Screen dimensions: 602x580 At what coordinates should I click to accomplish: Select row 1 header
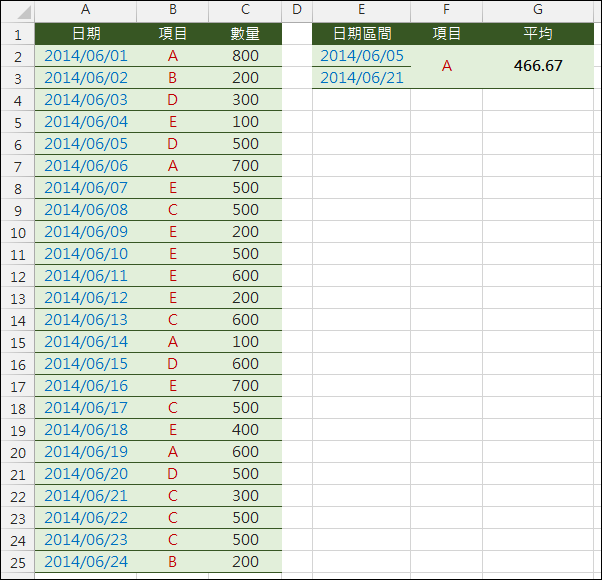point(18,35)
